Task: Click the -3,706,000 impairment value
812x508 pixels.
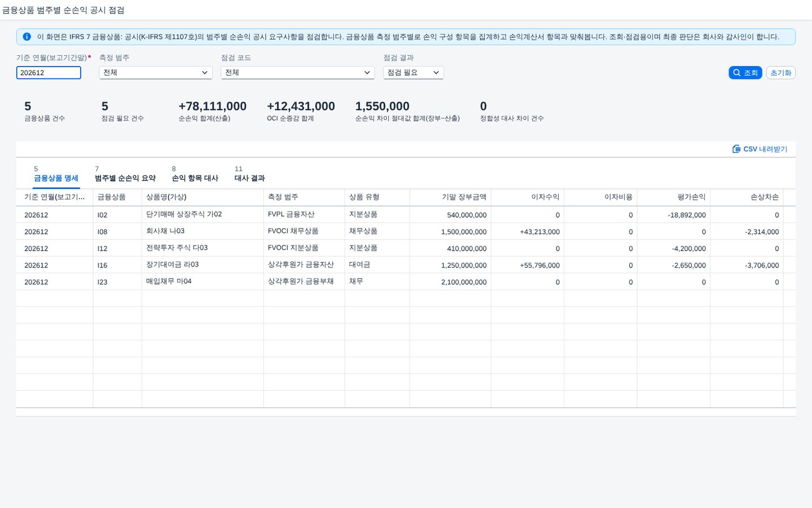Action: pos(762,265)
